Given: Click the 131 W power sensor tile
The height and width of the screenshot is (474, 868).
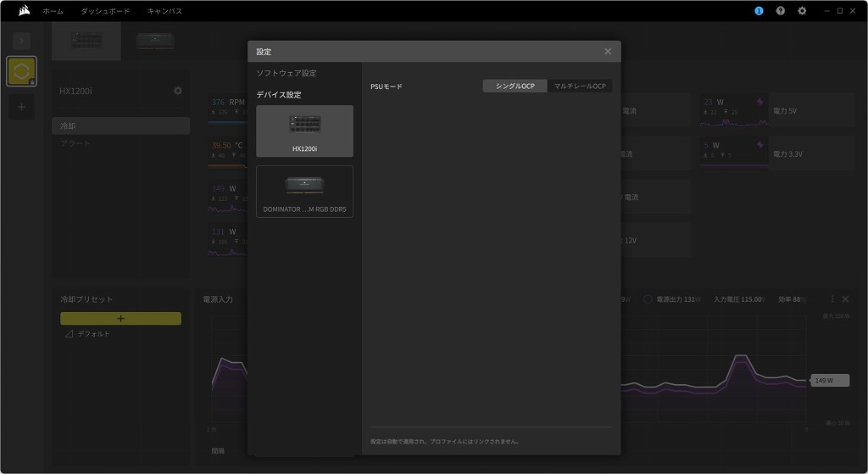Looking at the screenshot, I should (227, 240).
